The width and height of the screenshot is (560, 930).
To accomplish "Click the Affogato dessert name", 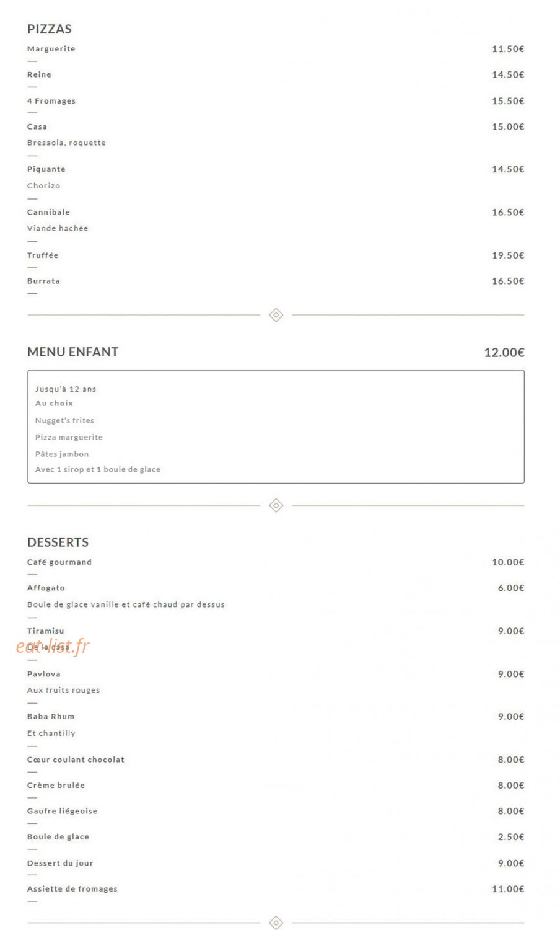I will click(x=46, y=588).
